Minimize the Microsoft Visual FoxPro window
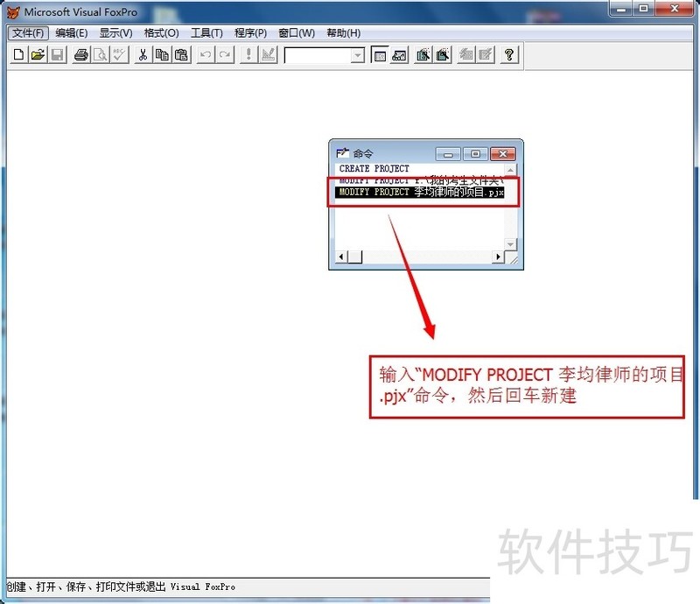 pyautogui.click(x=621, y=9)
